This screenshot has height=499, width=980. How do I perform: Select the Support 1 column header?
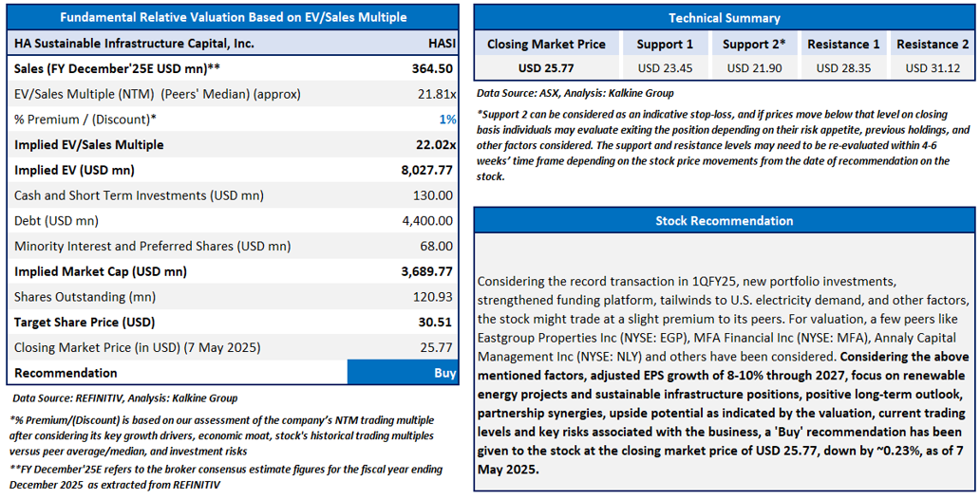click(x=665, y=44)
